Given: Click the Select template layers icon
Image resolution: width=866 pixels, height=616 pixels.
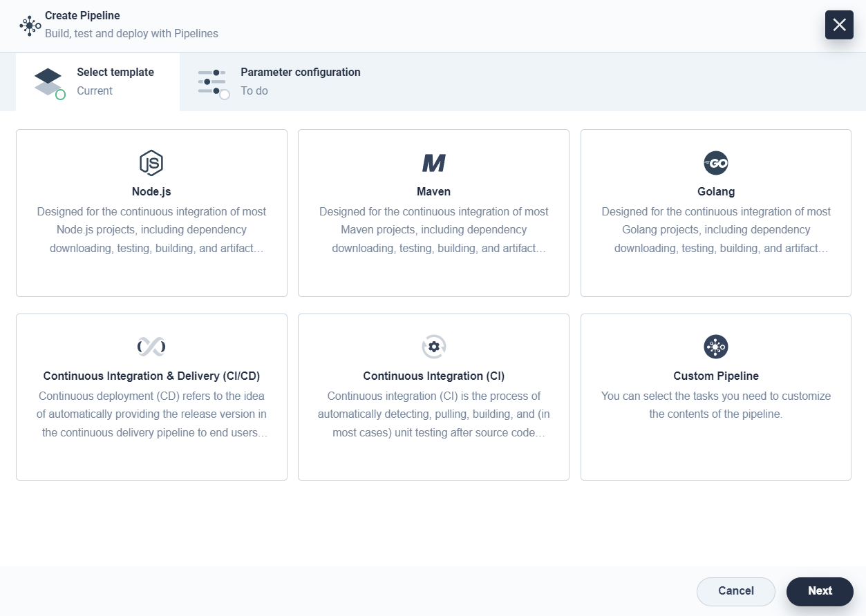Looking at the screenshot, I should pyautogui.click(x=48, y=82).
